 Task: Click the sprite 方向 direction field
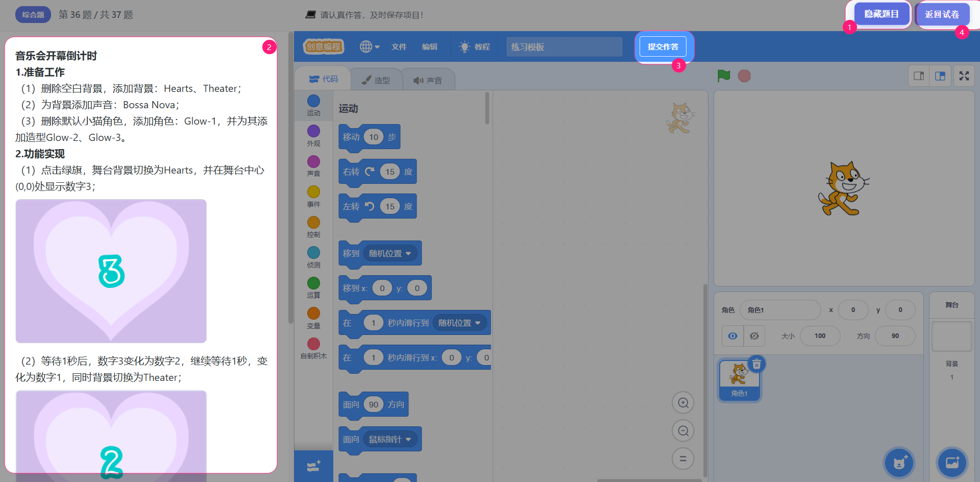(895, 336)
